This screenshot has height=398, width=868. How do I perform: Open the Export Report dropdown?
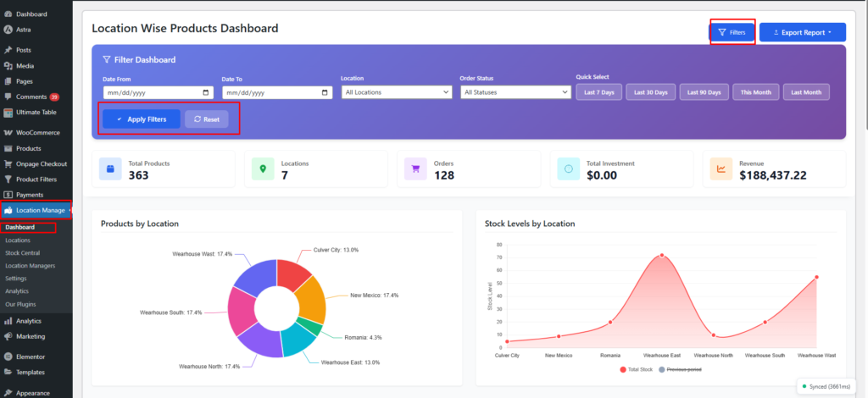click(x=802, y=33)
